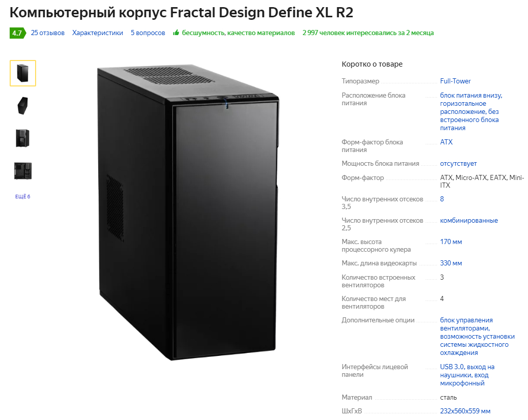
Task: Click бесшумность, качество материалов highlights link
Action: coord(239,33)
